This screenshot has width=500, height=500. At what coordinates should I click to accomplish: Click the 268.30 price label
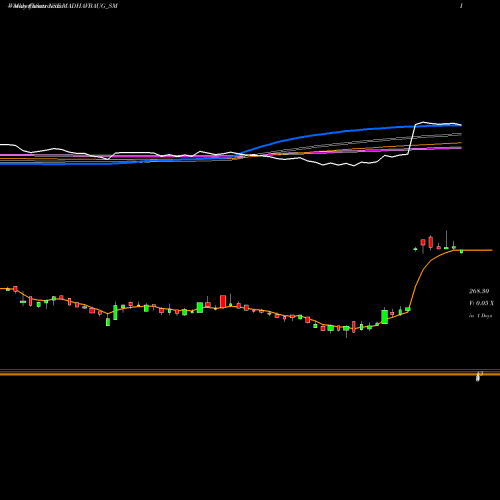479,291
